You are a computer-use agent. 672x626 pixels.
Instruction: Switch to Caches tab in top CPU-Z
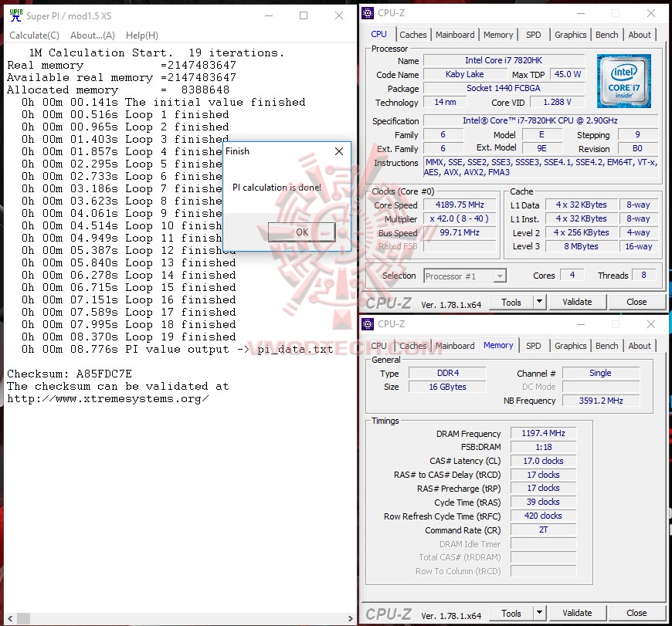click(412, 35)
